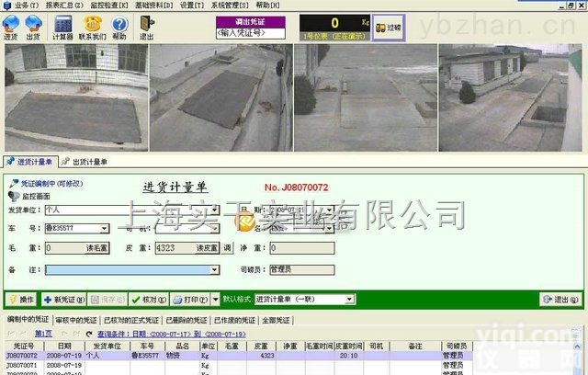Open the 报表汇总 menu
Viewport: 588px width, 375px height.
tap(64, 6)
